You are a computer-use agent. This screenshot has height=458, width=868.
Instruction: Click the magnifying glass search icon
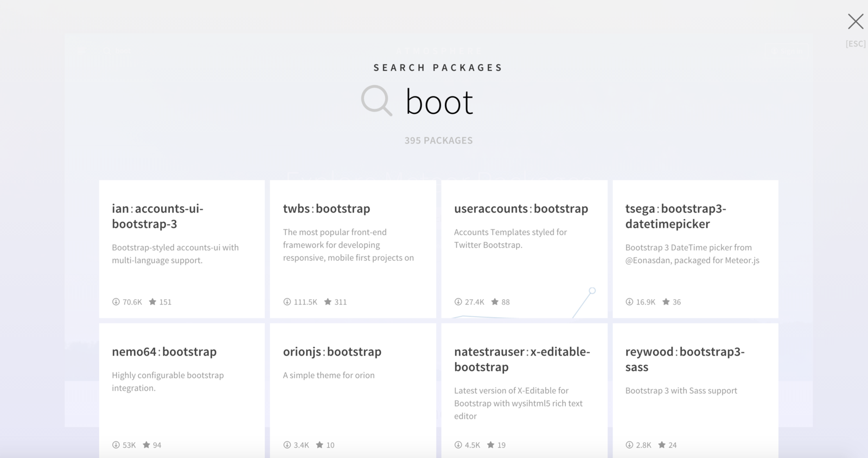[376, 100]
